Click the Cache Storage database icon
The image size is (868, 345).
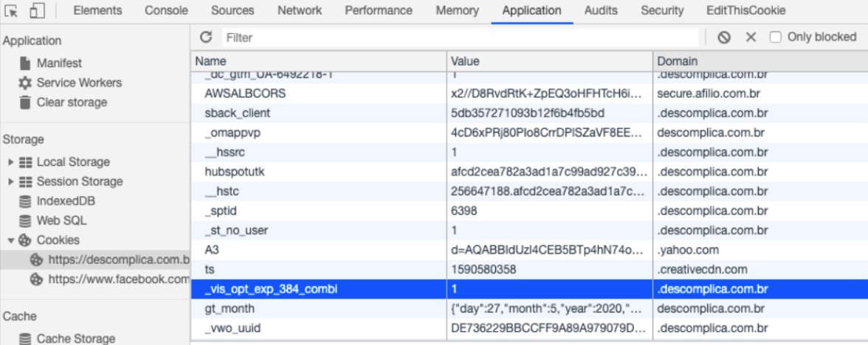tap(25, 338)
